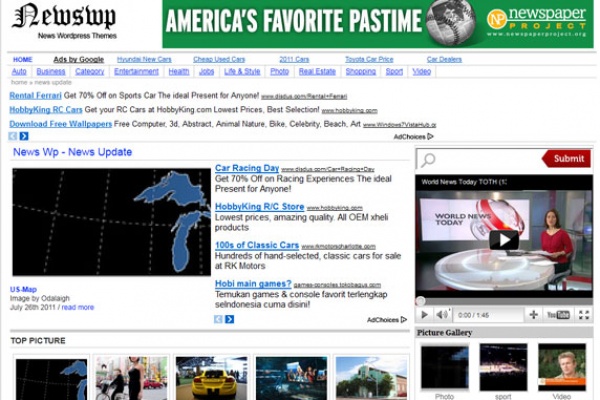Click the plus icon in video controls
This screenshot has width=600, height=400.
[533, 314]
